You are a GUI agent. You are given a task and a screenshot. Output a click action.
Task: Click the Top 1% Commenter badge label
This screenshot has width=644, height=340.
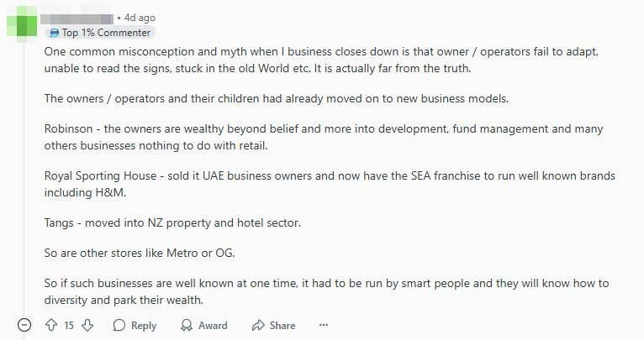point(106,33)
